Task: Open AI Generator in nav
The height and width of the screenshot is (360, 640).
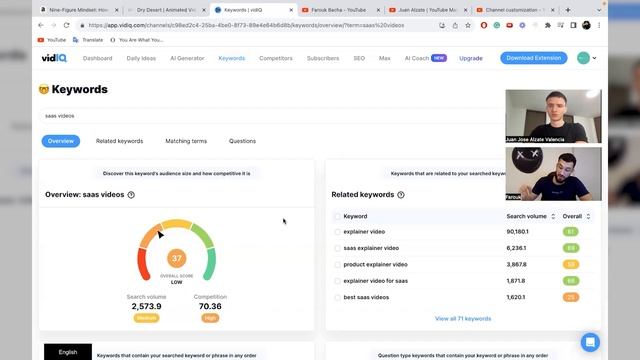Action: [x=187, y=58]
